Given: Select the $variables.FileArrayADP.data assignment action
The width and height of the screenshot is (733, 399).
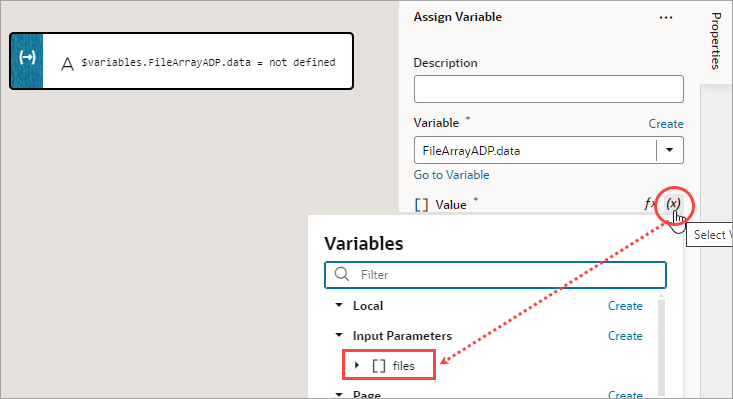Looking at the screenshot, I should pyautogui.click(x=181, y=61).
